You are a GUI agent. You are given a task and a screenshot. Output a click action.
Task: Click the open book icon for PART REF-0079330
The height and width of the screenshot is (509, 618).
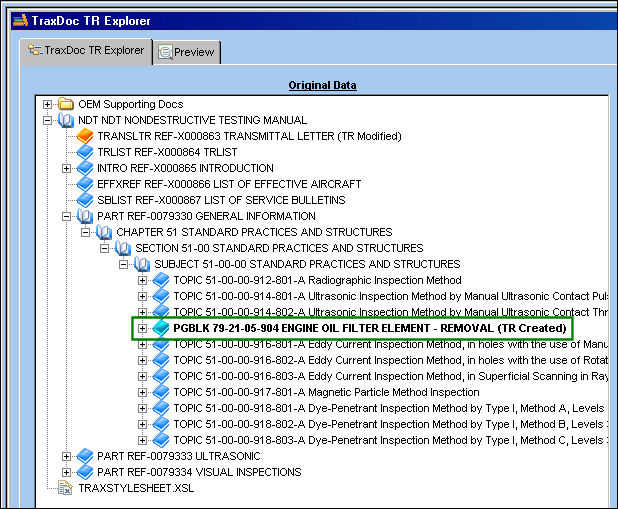(85, 216)
